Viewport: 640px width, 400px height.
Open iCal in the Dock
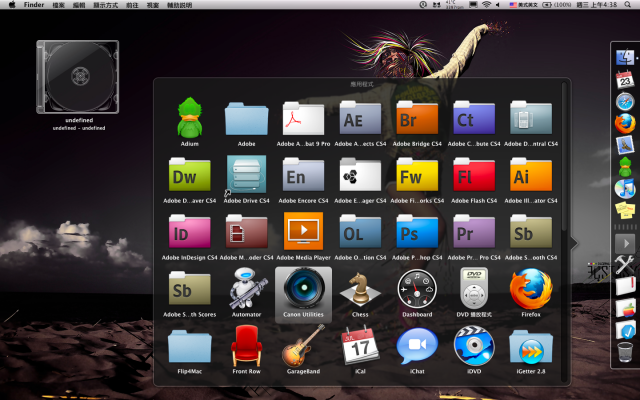(625, 79)
